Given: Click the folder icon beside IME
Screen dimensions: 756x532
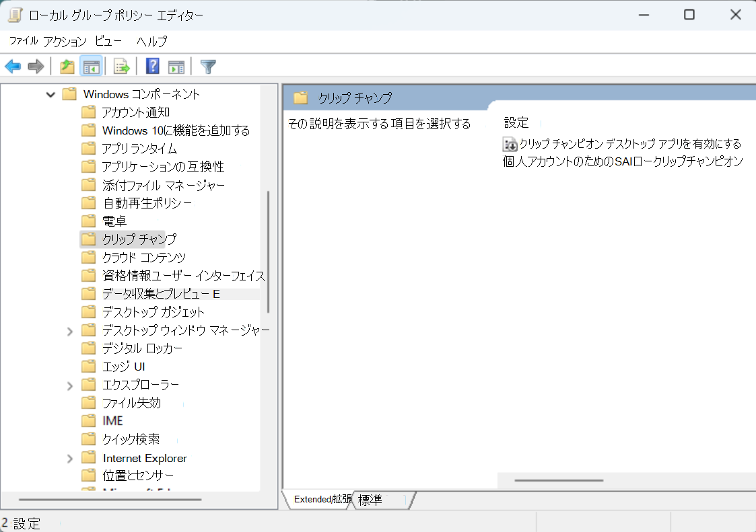Looking at the screenshot, I should pos(88,420).
